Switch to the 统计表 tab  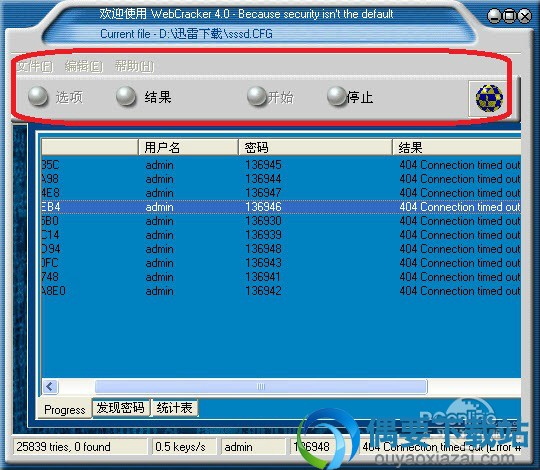click(175, 408)
